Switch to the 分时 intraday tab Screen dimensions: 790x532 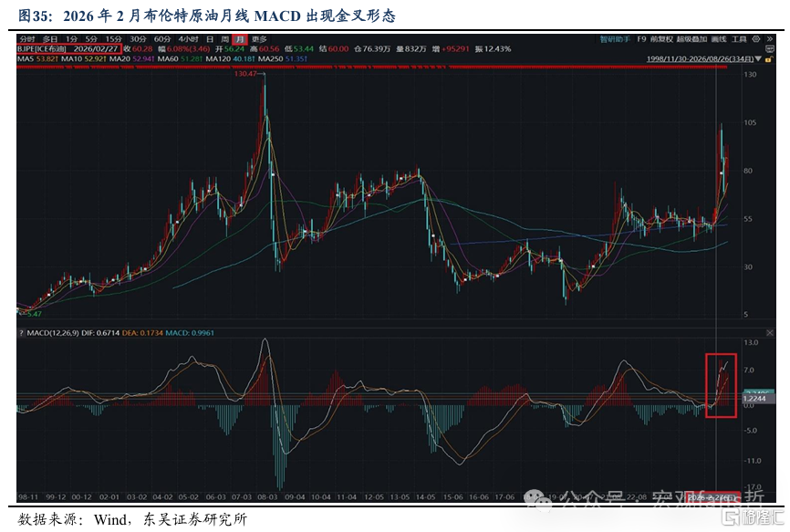(x=27, y=39)
